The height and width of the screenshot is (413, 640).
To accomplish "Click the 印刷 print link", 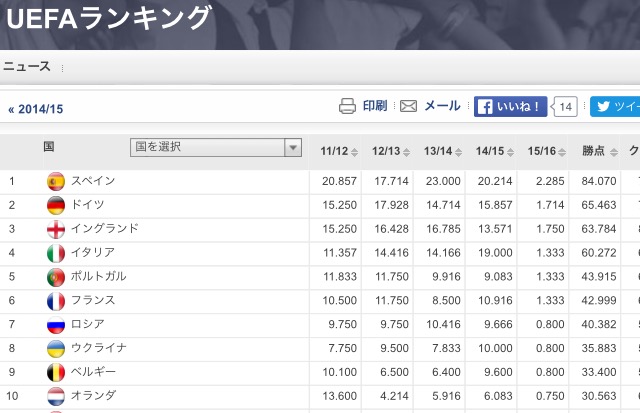I will tap(375, 106).
